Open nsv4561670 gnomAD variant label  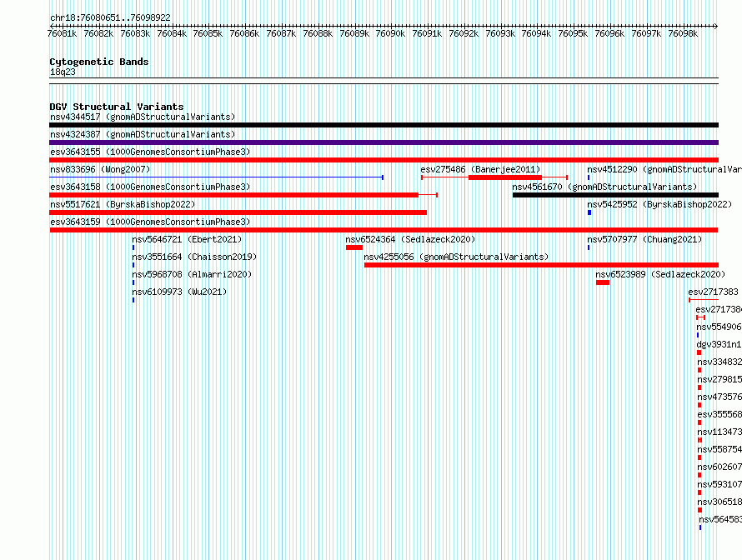point(604,187)
